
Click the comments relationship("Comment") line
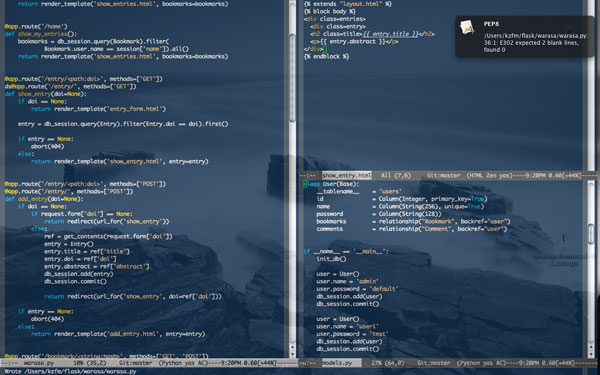(x=412, y=229)
